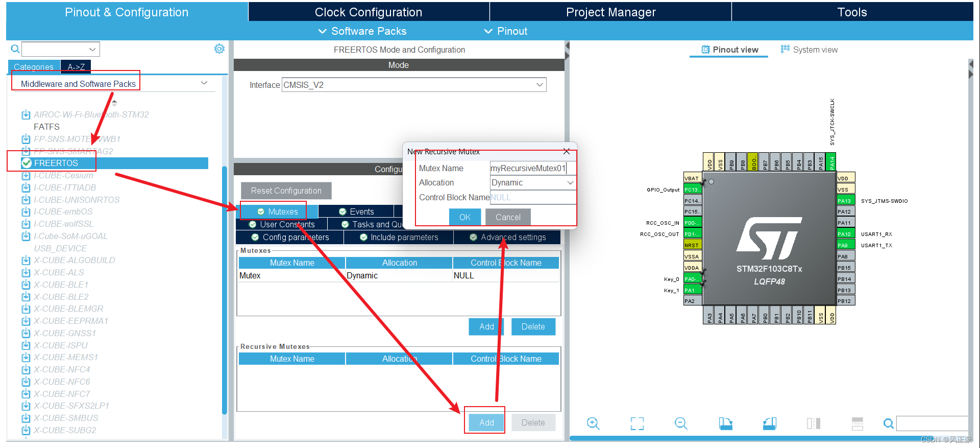Click the search magnifier above categories
Viewport: 980px width, 448px height.
[x=15, y=49]
